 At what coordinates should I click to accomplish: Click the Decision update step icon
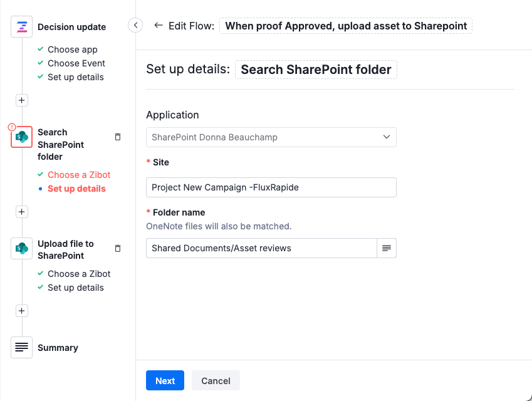point(21,26)
